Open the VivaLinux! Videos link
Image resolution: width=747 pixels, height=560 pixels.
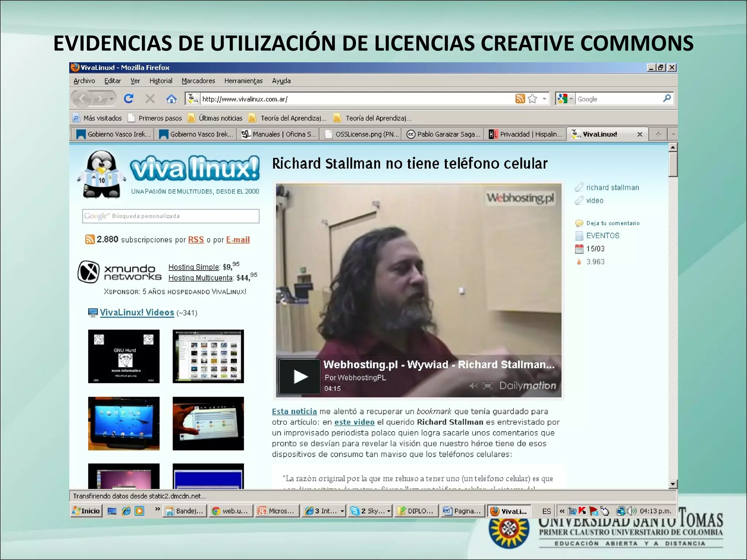click(x=137, y=312)
